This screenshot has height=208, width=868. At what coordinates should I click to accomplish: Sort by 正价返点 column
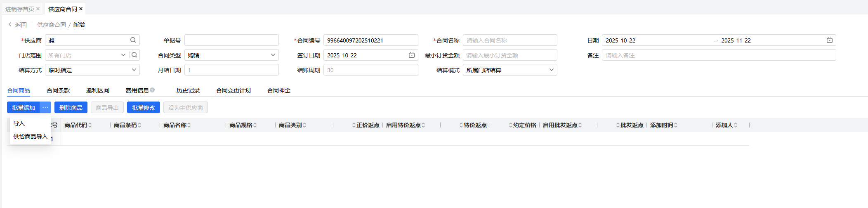coord(354,125)
